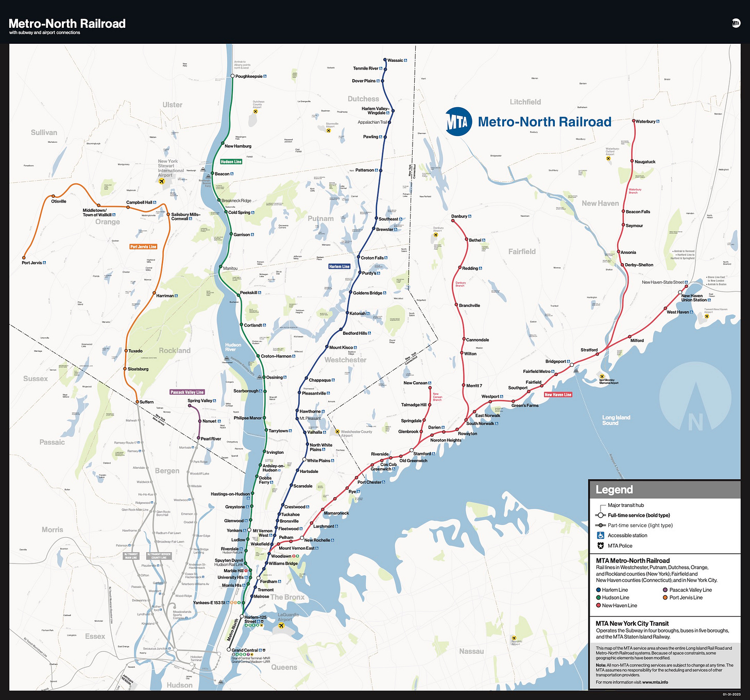Click the Tarrytown station label
The image size is (750, 700).
(x=278, y=431)
